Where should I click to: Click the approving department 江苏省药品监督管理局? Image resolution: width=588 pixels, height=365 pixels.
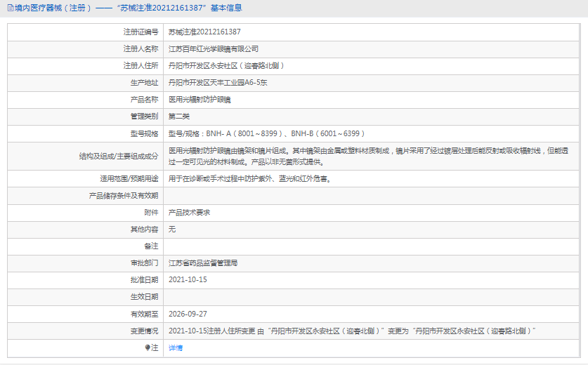[203, 263]
